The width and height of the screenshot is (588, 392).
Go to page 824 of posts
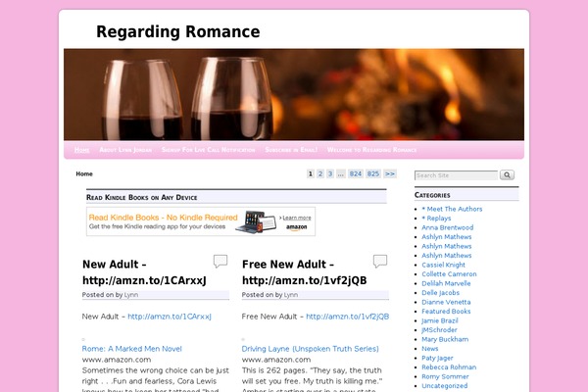(356, 173)
